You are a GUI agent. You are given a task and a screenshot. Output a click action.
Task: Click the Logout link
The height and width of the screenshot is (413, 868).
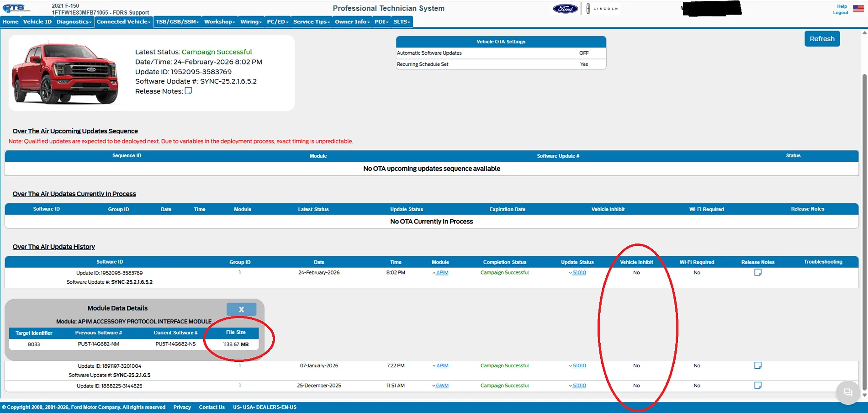(841, 13)
